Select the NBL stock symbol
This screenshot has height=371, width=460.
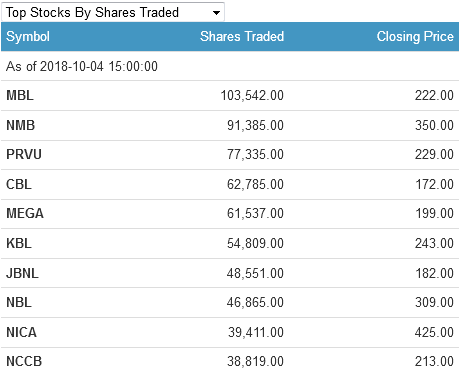[19, 302]
